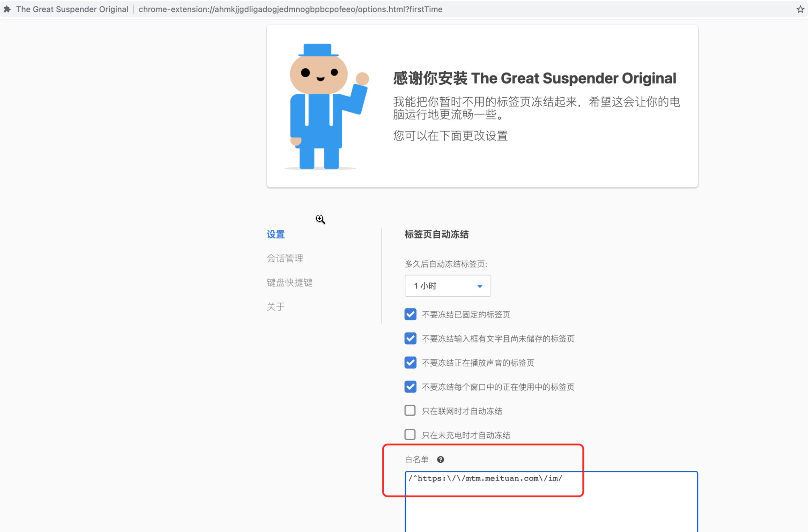Click the dropdown arrow next to 1 小时
This screenshot has height=532, width=808.
point(479,286)
